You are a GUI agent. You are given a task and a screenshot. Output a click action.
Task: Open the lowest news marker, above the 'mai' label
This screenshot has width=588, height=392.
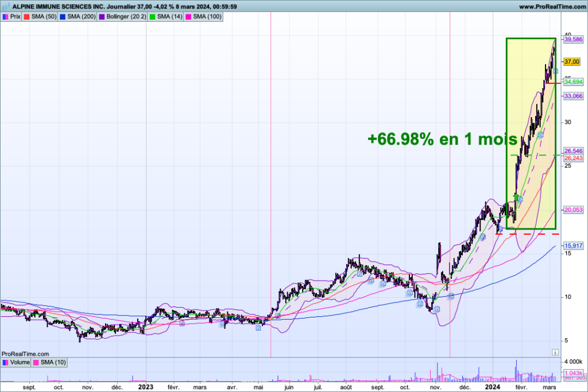coord(258,328)
